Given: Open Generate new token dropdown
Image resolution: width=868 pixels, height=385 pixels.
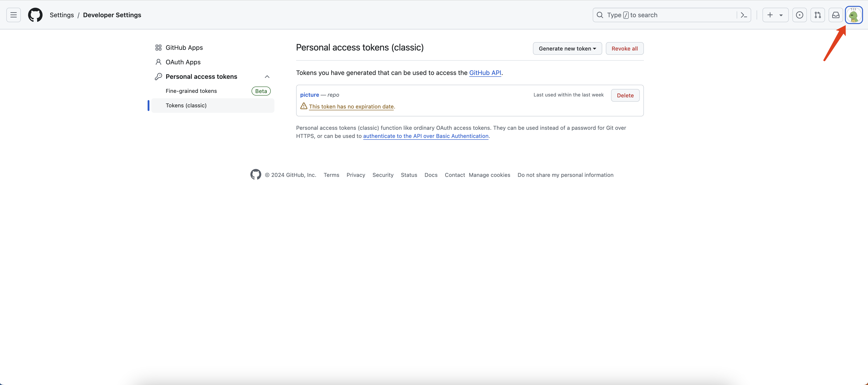Looking at the screenshot, I should tap(567, 48).
